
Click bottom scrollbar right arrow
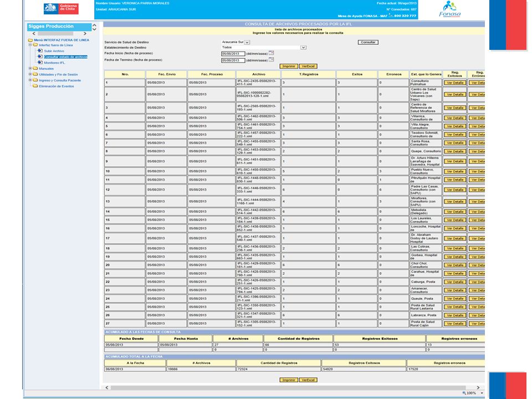click(x=478, y=387)
